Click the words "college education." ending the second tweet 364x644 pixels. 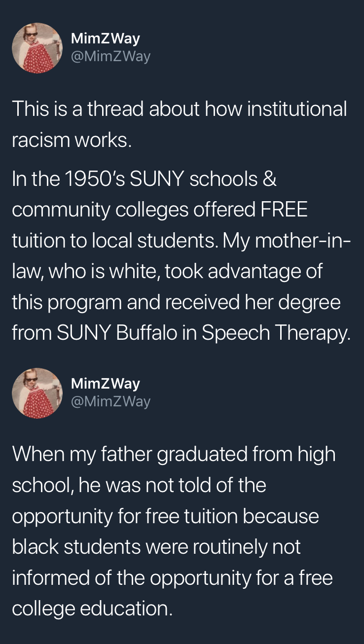click(92, 608)
